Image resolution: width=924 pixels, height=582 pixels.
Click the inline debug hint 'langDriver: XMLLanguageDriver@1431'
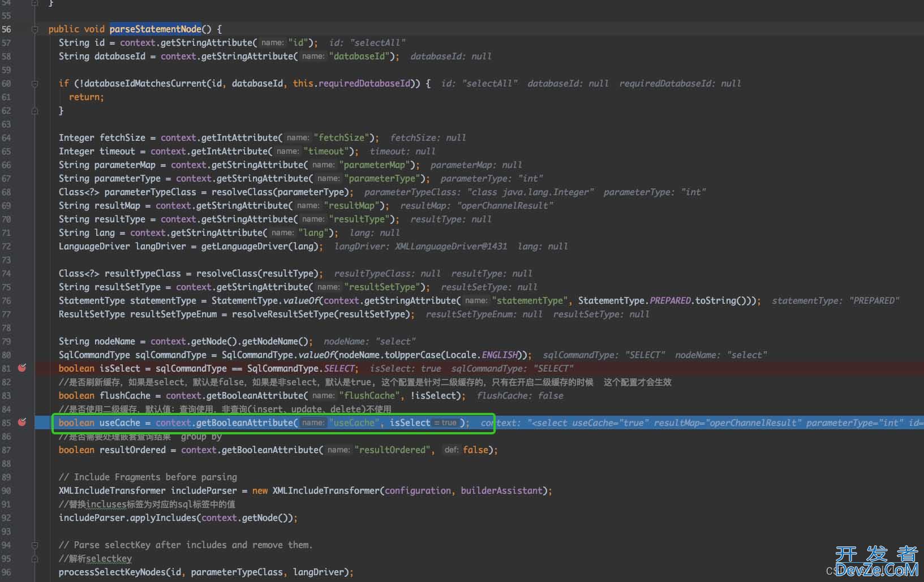click(420, 246)
